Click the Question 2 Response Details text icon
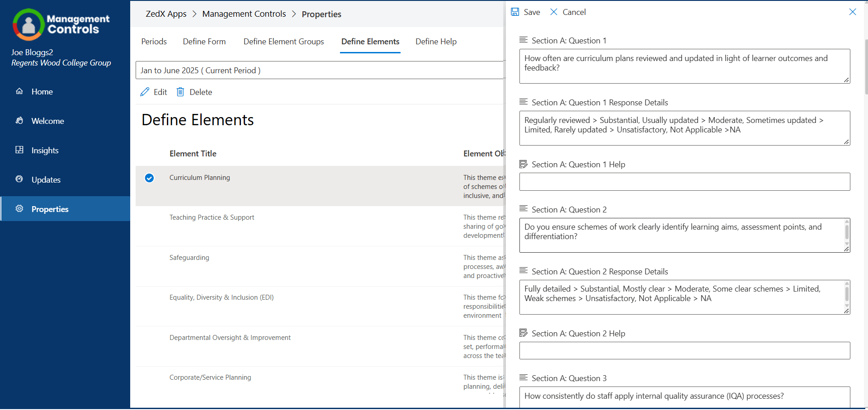The height and width of the screenshot is (410, 868). click(524, 271)
